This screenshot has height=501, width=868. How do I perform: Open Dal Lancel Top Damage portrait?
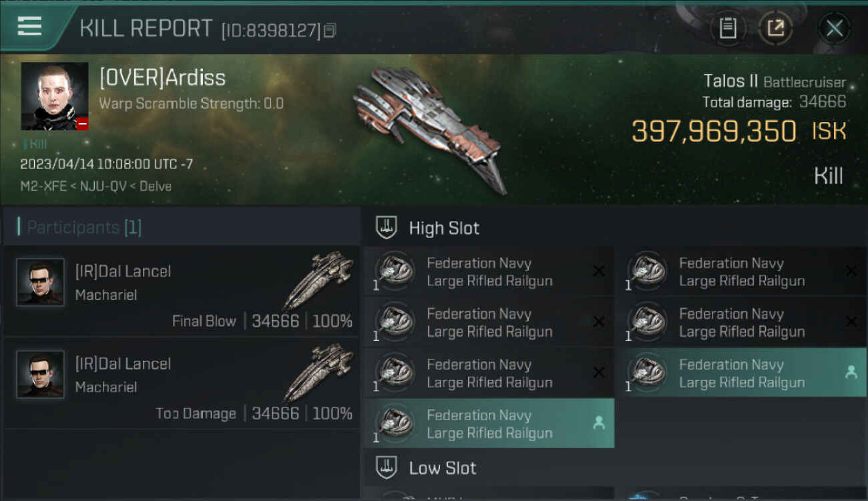click(40, 375)
